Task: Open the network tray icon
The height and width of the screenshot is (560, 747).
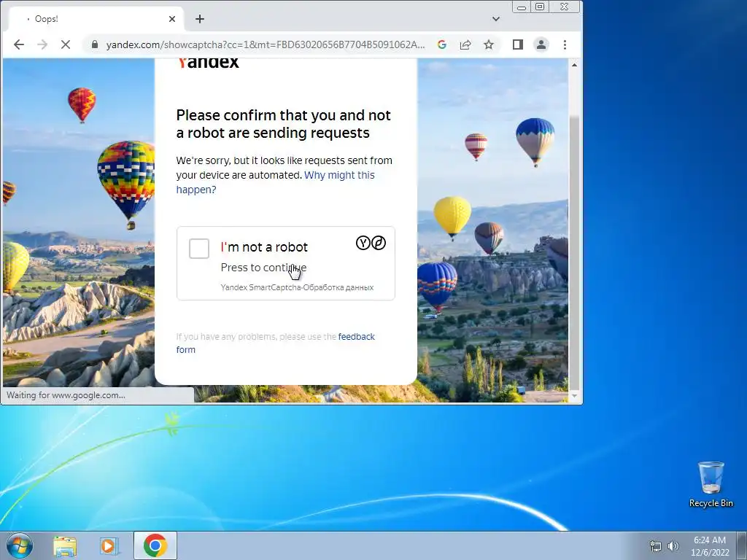Action: (656, 546)
